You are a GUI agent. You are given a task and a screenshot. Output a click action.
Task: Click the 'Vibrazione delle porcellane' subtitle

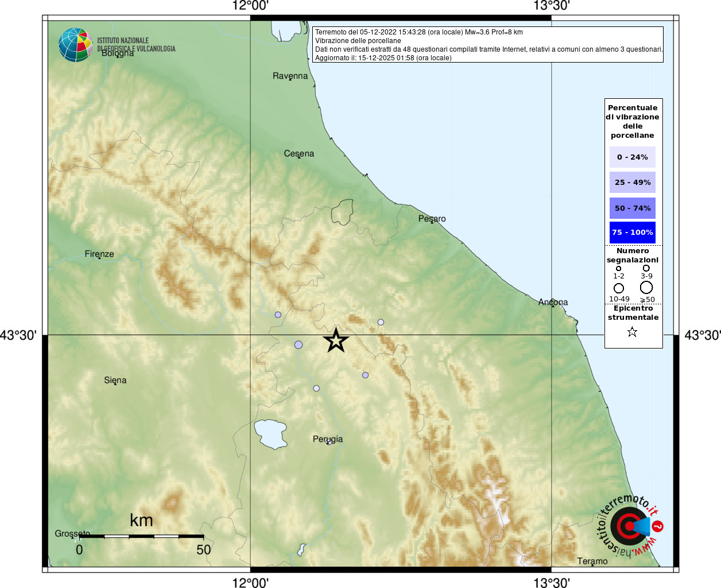[x=358, y=41]
